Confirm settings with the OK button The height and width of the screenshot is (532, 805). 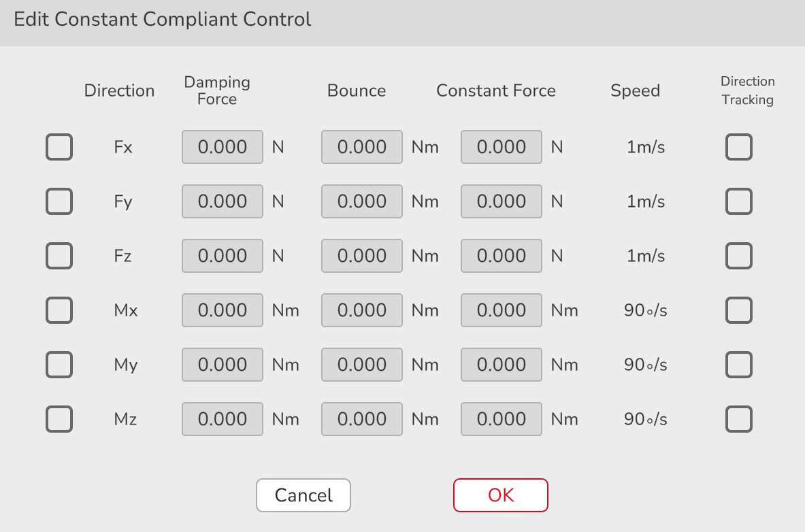pyautogui.click(x=501, y=495)
